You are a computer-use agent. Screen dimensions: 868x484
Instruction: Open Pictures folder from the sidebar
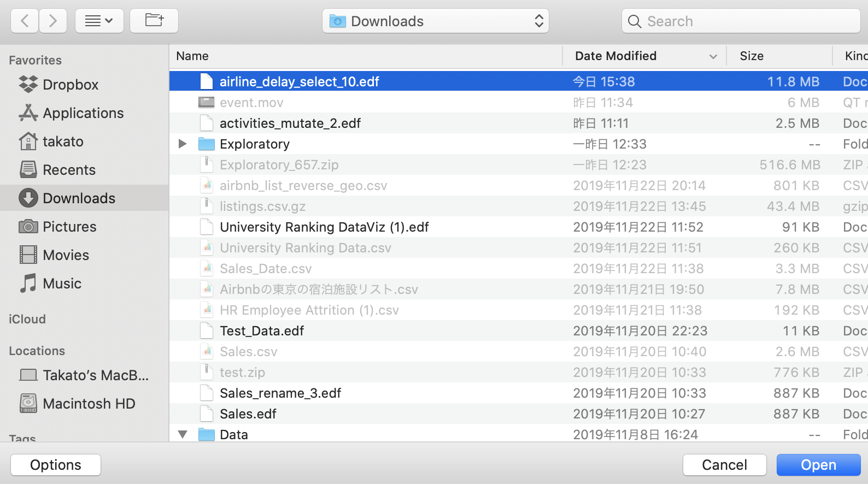coord(69,227)
